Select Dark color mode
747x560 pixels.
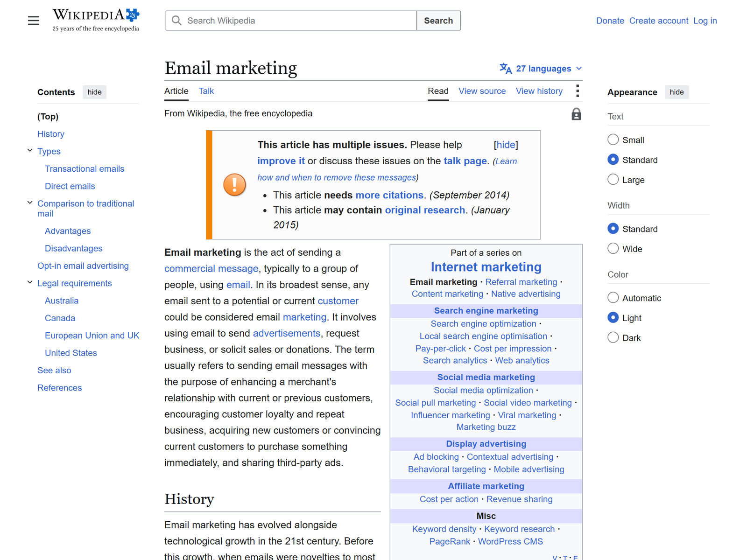(x=613, y=337)
